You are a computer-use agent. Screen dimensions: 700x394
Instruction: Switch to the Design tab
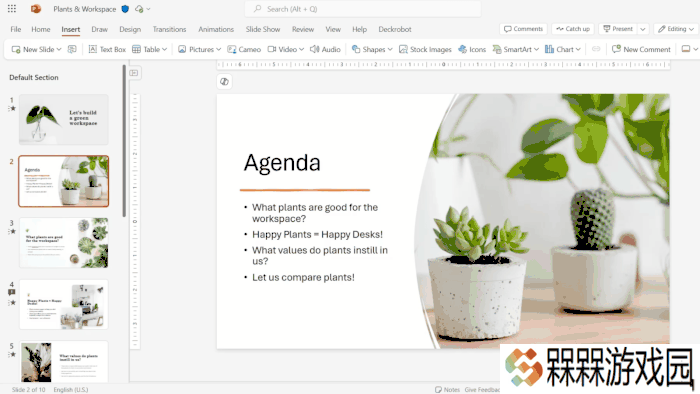click(130, 29)
